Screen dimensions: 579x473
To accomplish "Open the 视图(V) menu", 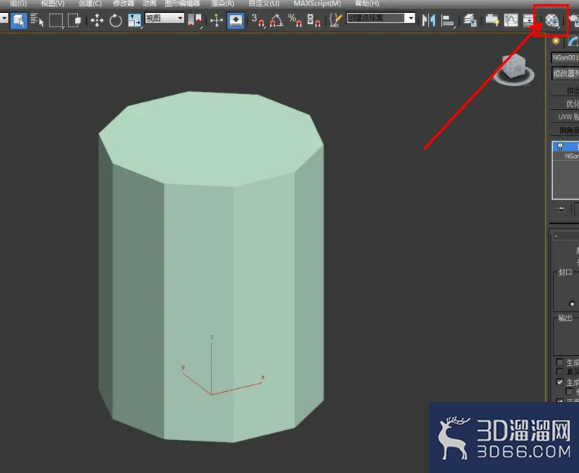I will coord(52,4).
